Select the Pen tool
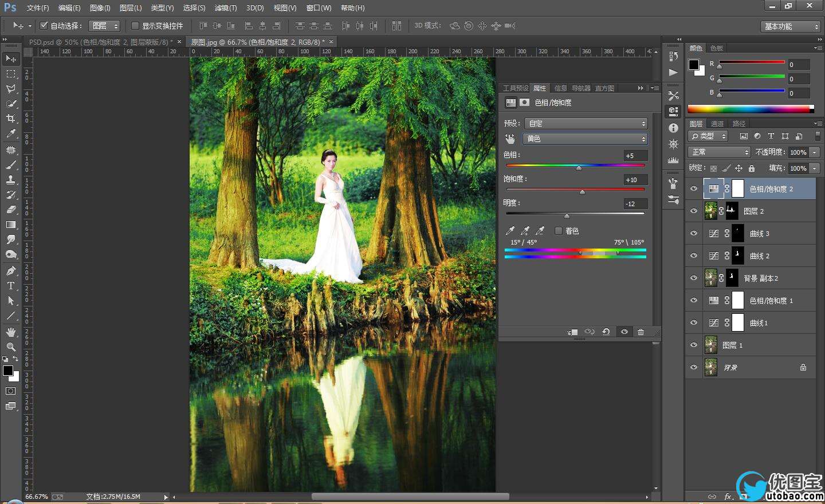 11,271
